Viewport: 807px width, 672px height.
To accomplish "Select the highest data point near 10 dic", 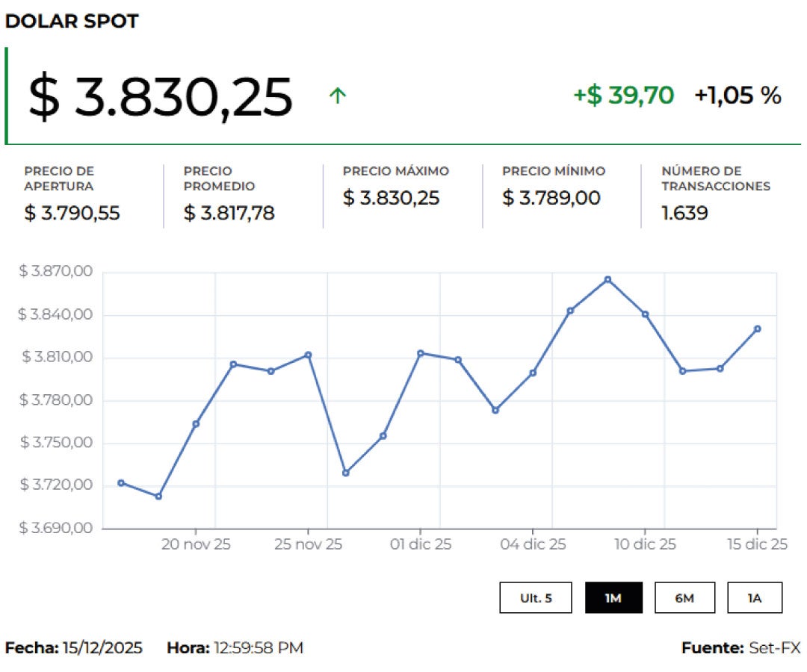I will pos(608,279).
